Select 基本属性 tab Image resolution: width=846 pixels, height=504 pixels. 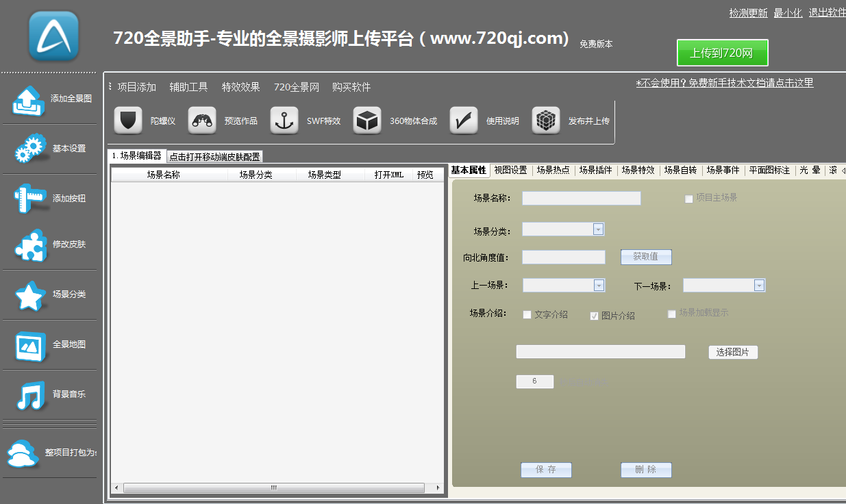[469, 171]
